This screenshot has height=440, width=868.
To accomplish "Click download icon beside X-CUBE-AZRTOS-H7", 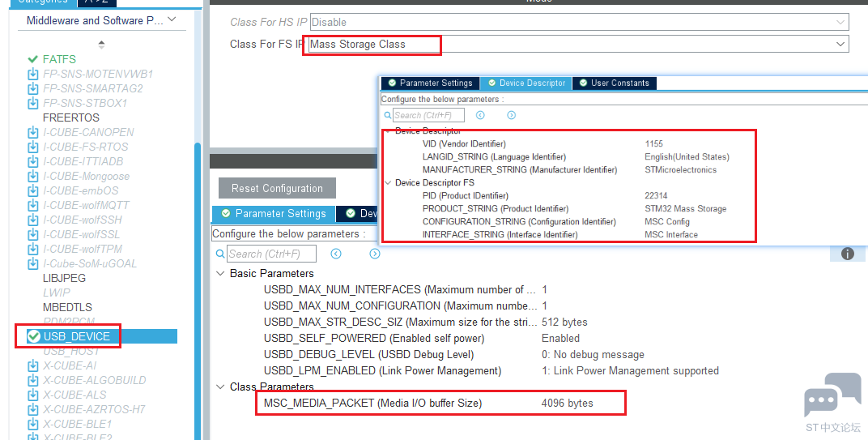I will pos(32,409).
